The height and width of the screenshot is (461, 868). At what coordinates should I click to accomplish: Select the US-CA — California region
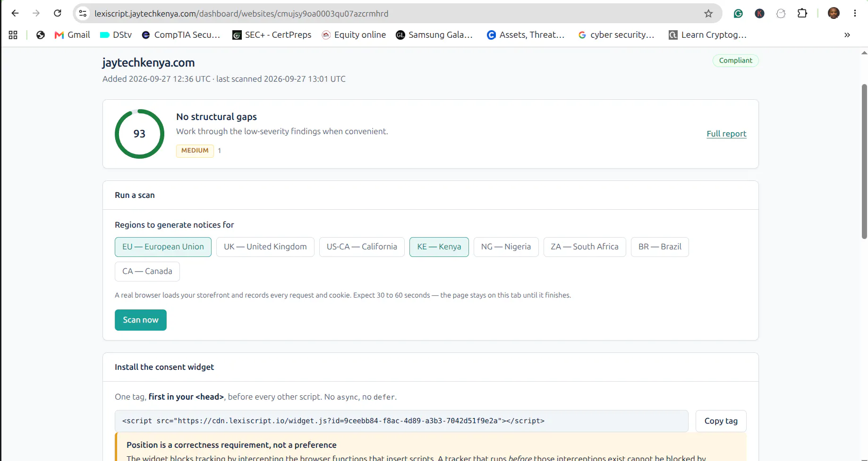(362, 247)
